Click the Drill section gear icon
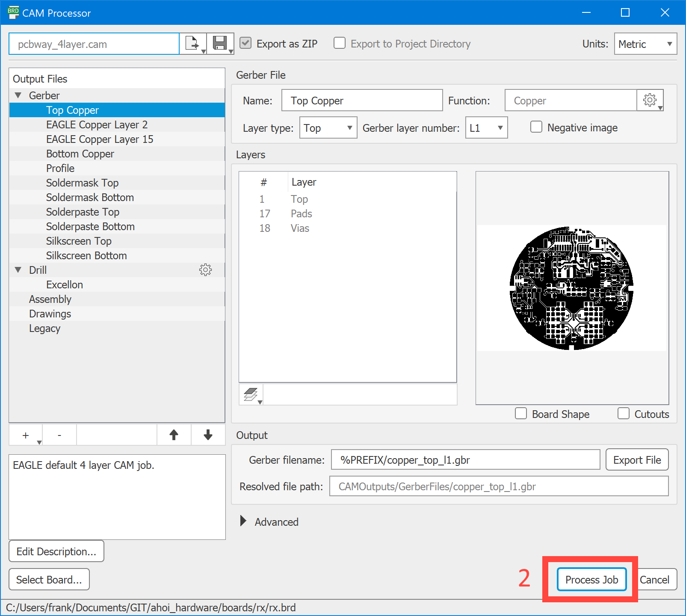 click(x=205, y=269)
